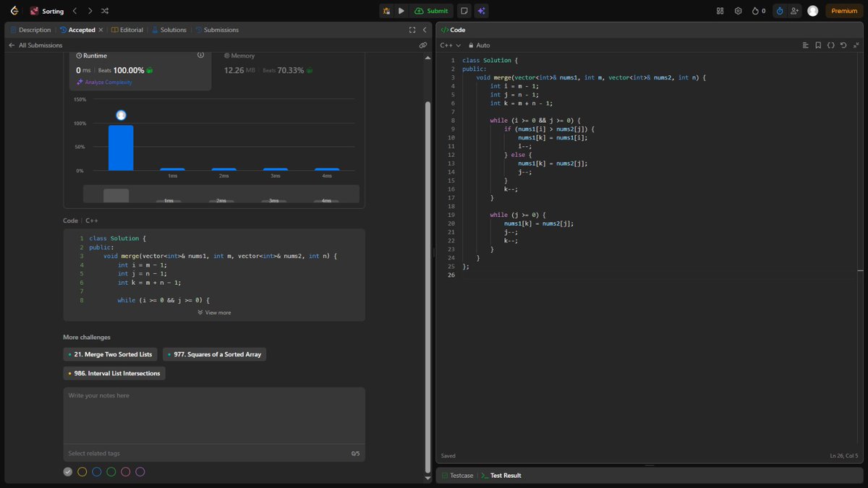The width and height of the screenshot is (868, 488).
Task: Open the Test Result tab
Action: [501, 476]
